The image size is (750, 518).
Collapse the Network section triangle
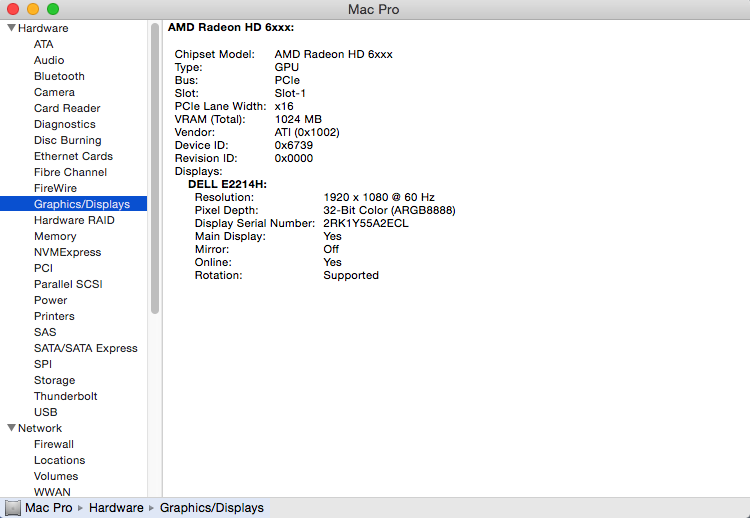11,428
